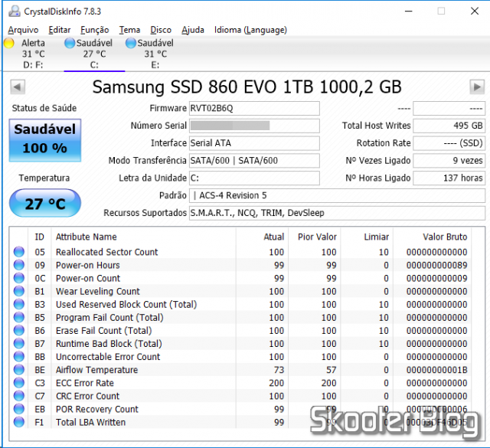
Task: Click status orb of Power-on Count row
Action: click(19, 278)
